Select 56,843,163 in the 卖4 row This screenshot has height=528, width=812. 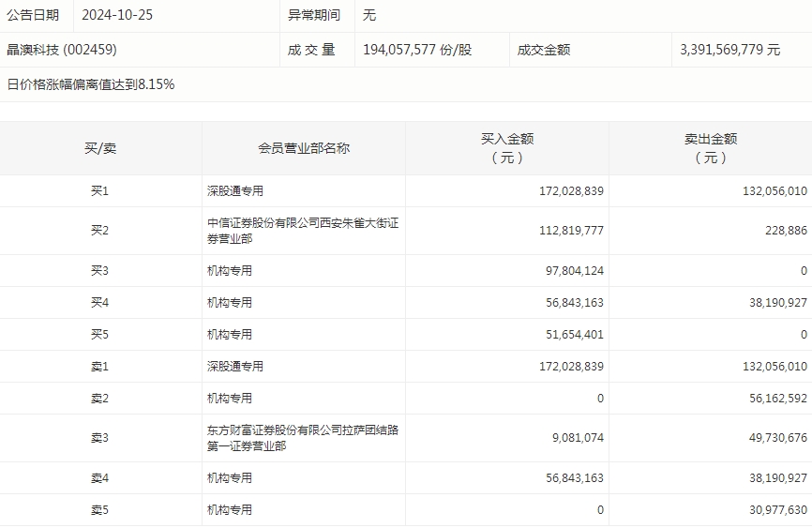click(x=574, y=478)
